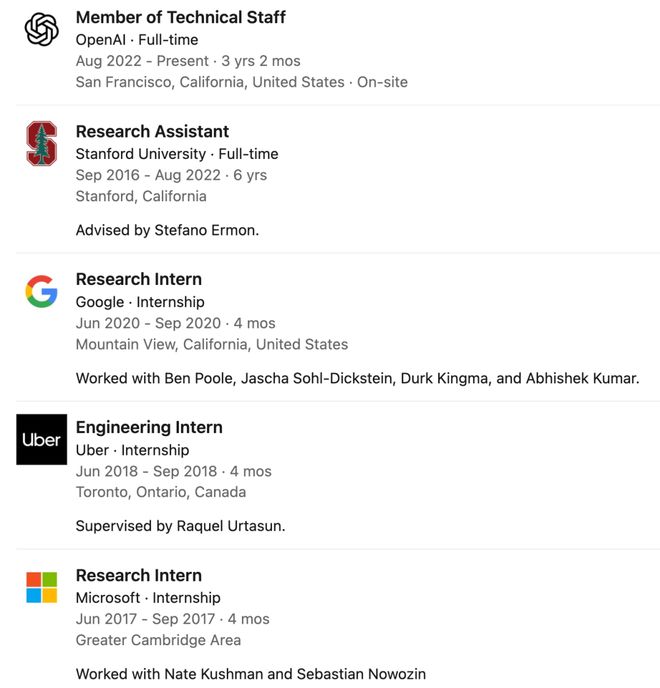Click description mentioning Ben Poole
The width and height of the screenshot is (660, 688).
[357, 378]
